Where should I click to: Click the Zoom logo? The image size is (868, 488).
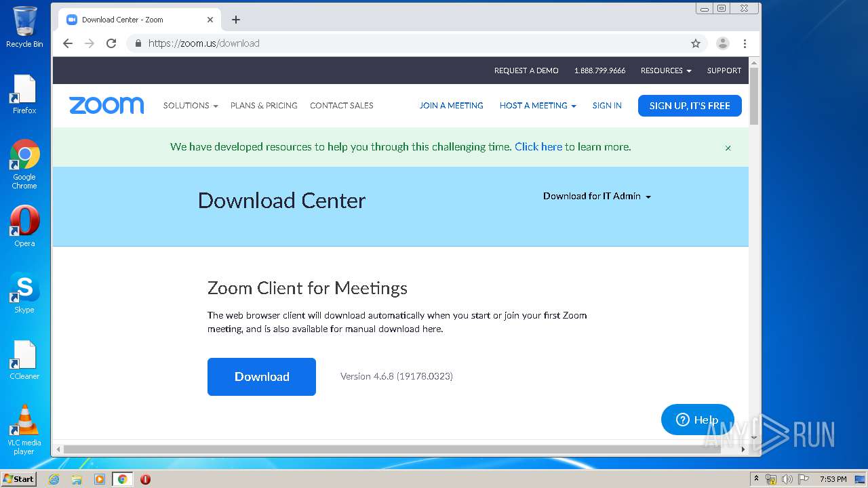coord(106,105)
